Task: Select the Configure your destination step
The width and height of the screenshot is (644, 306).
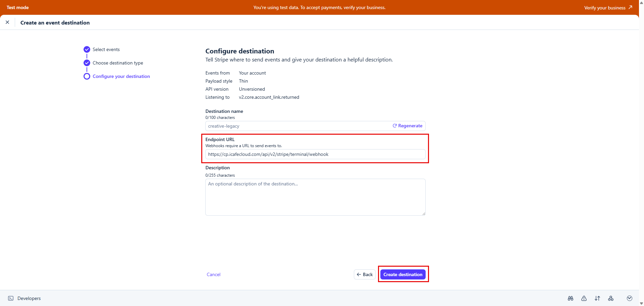Action: (121, 76)
